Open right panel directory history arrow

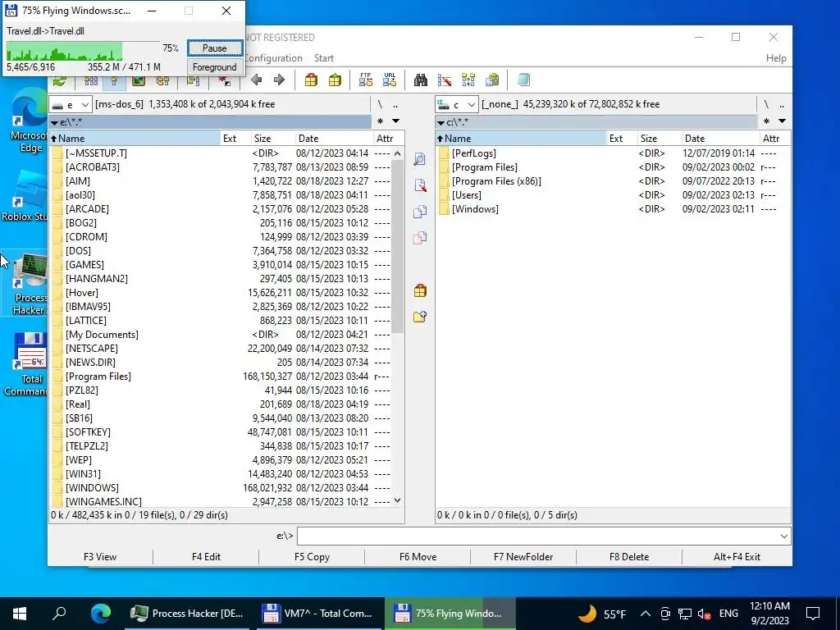(782, 121)
